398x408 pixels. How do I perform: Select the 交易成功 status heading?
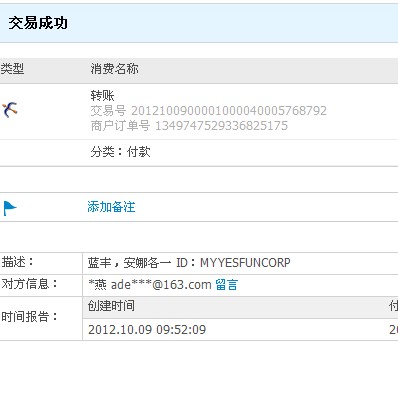[x=38, y=23]
